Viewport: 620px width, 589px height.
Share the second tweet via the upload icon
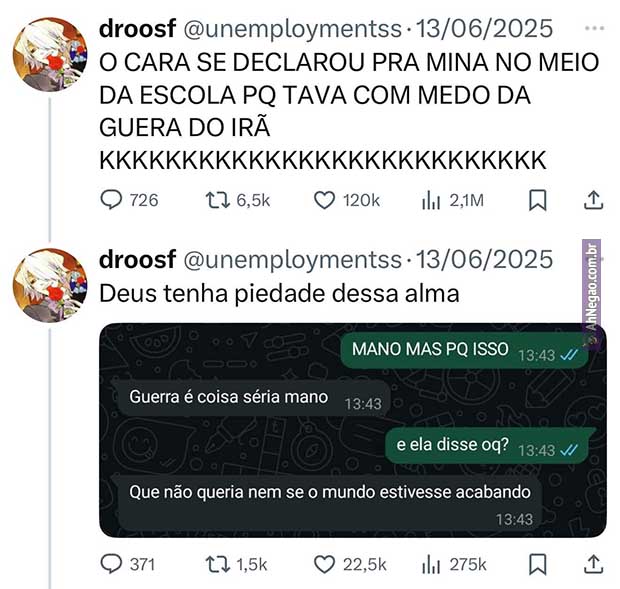[x=594, y=564]
